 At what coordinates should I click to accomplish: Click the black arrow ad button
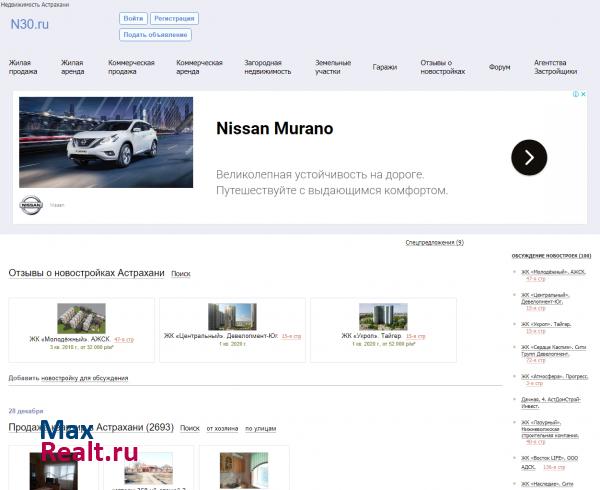tap(529, 157)
